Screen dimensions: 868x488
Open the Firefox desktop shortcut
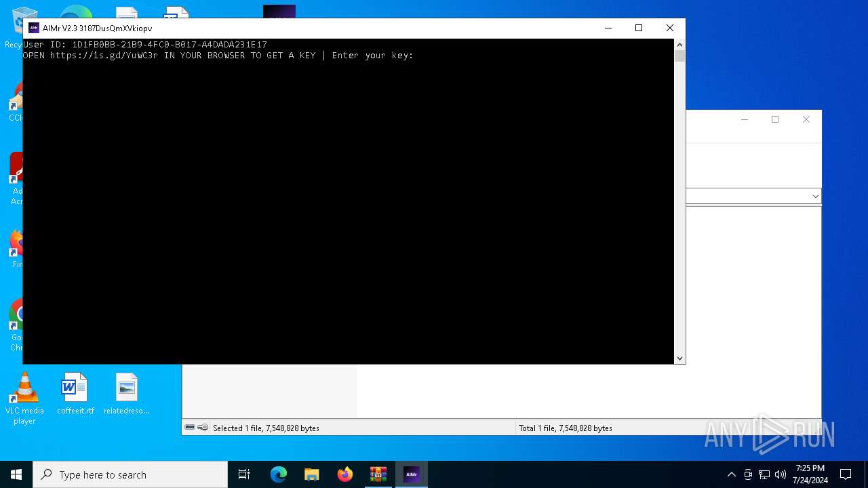point(16,249)
